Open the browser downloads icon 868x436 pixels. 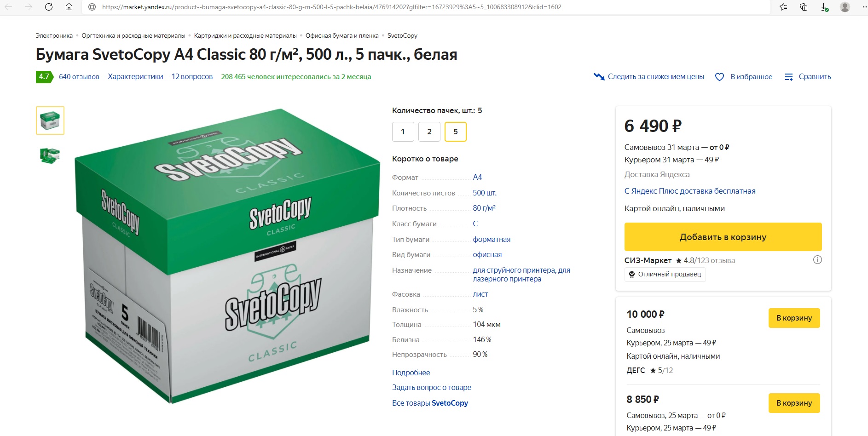pyautogui.click(x=824, y=7)
